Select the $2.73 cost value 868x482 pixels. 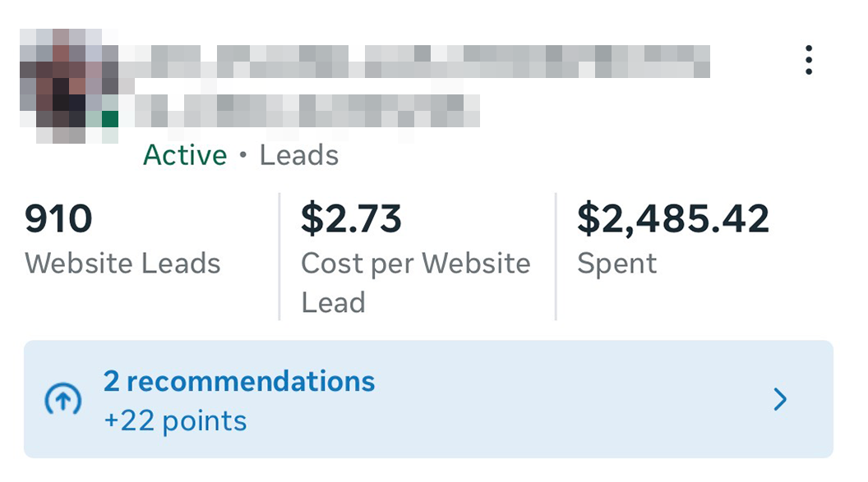(x=351, y=219)
